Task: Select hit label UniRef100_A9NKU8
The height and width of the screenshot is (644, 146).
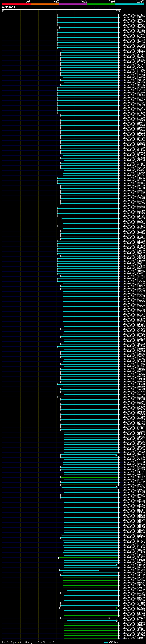Action: pyautogui.click(x=133, y=532)
